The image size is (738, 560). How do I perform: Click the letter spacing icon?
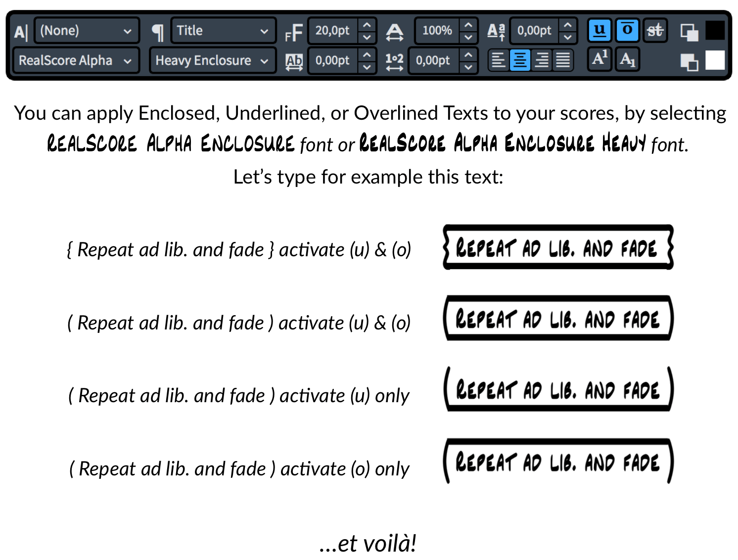click(294, 62)
